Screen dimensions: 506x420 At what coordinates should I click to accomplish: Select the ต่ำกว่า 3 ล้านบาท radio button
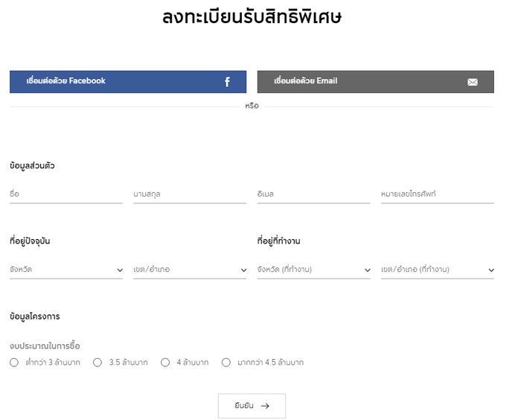coord(14,363)
